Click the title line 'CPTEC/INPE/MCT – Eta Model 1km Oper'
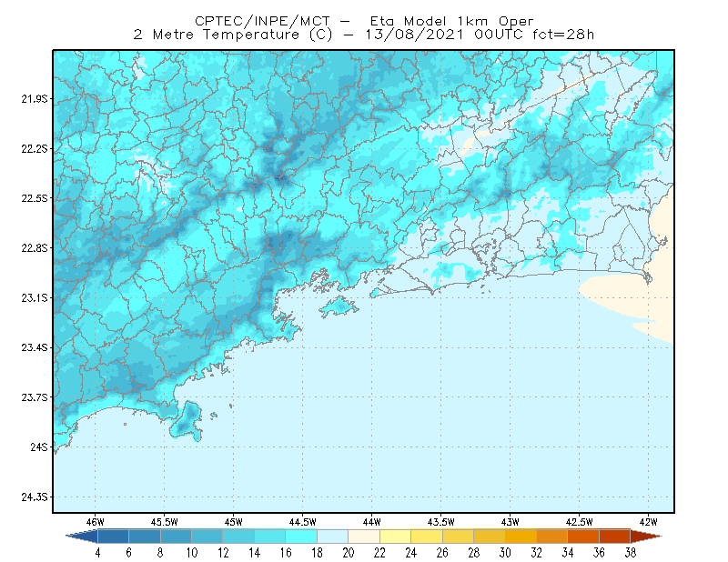Screen dimensions: 728x562 364,21
